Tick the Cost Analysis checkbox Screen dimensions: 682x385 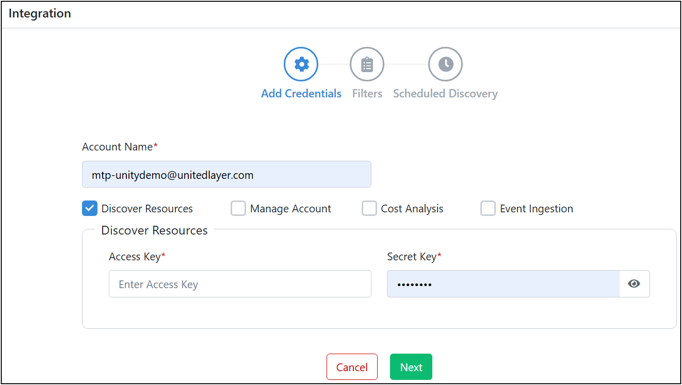coord(369,208)
